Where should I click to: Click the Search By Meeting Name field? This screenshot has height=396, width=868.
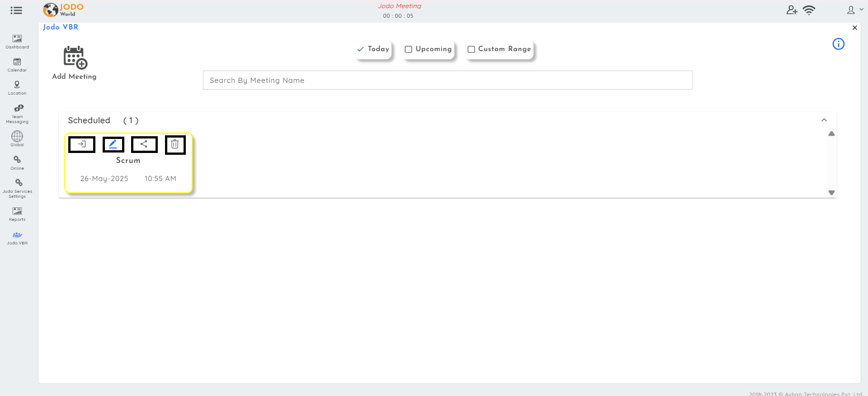point(448,80)
